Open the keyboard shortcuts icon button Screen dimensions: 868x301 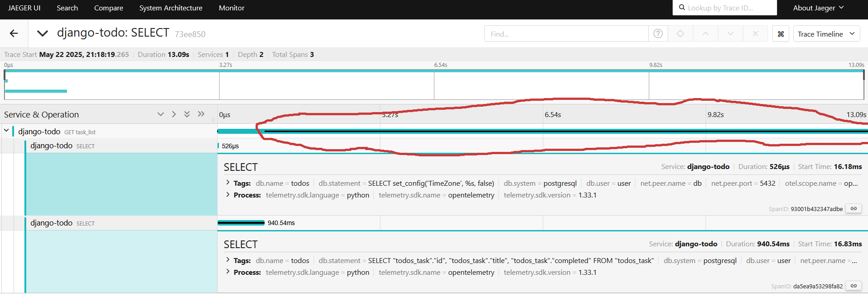(781, 34)
